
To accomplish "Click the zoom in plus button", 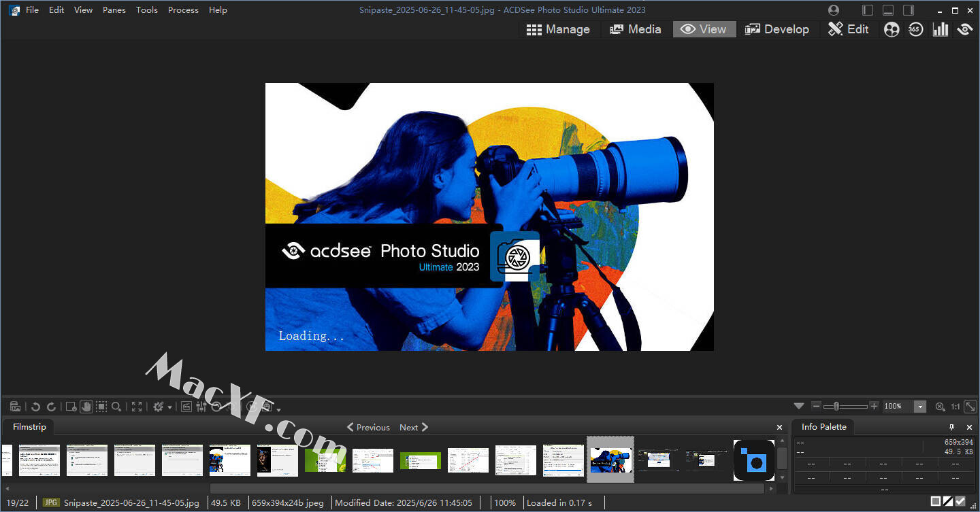I will coord(875,406).
